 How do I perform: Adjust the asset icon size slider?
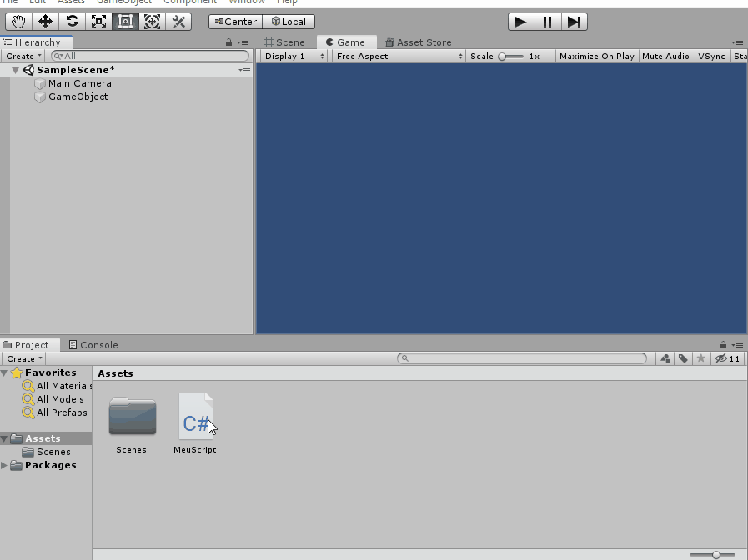(x=712, y=555)
